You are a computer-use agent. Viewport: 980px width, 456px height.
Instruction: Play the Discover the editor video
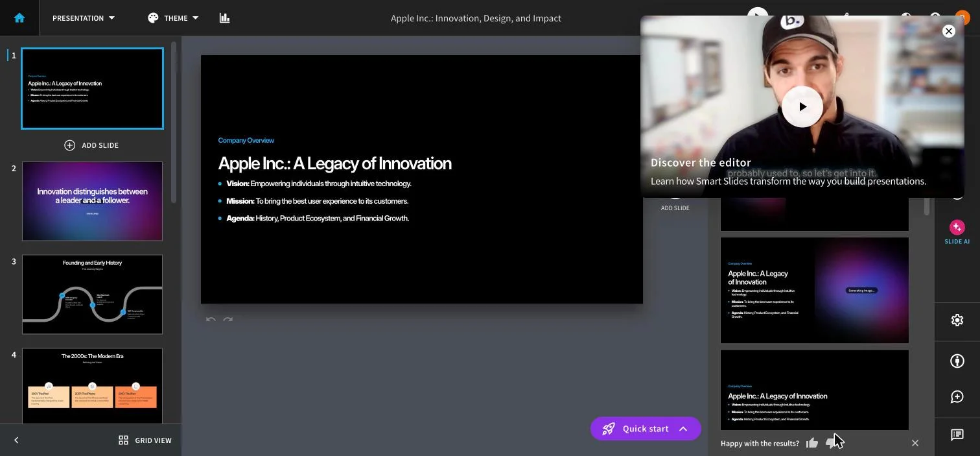tap(802, 107)
